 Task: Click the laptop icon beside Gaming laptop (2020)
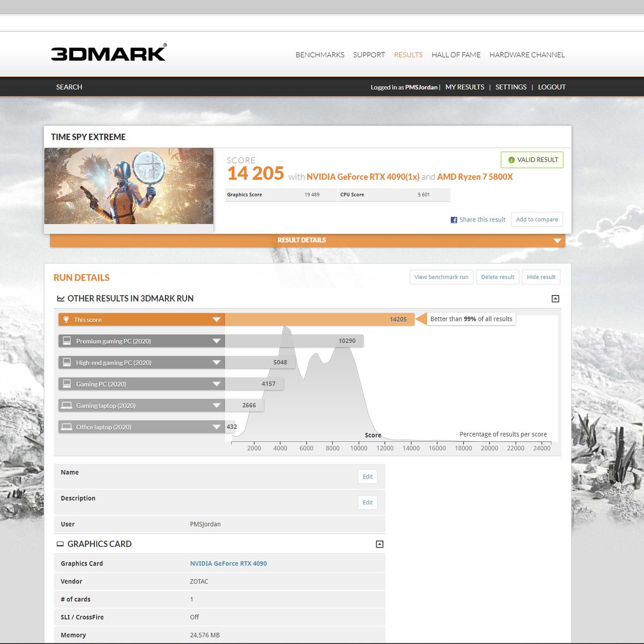click(x=67, y=405)
